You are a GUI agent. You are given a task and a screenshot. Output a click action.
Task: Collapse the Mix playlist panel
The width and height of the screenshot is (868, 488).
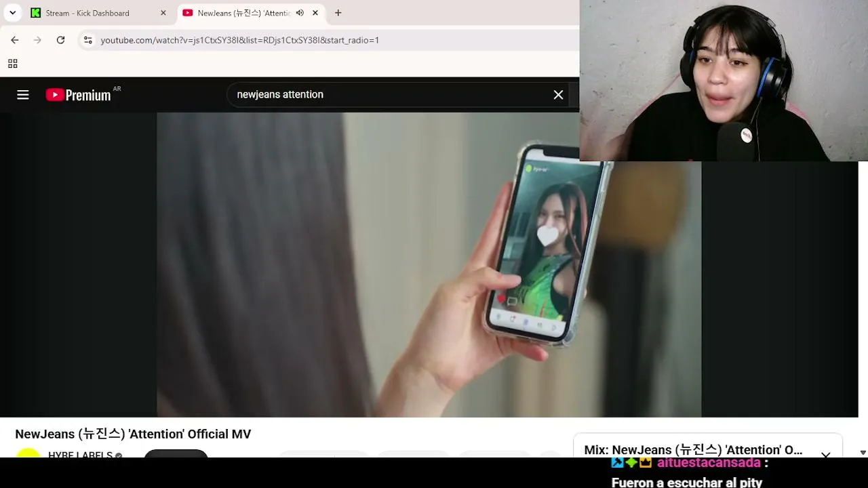coord(825,455)
